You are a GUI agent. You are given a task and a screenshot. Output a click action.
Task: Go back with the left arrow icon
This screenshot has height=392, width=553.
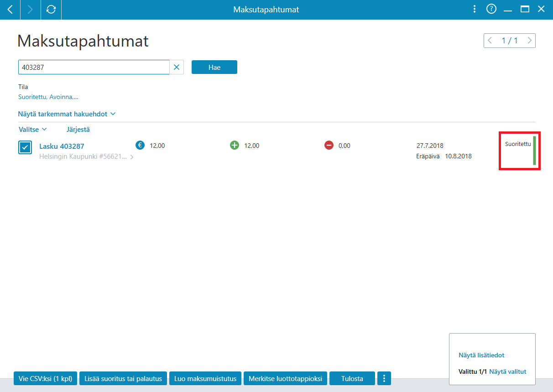[x=10, y=9]
